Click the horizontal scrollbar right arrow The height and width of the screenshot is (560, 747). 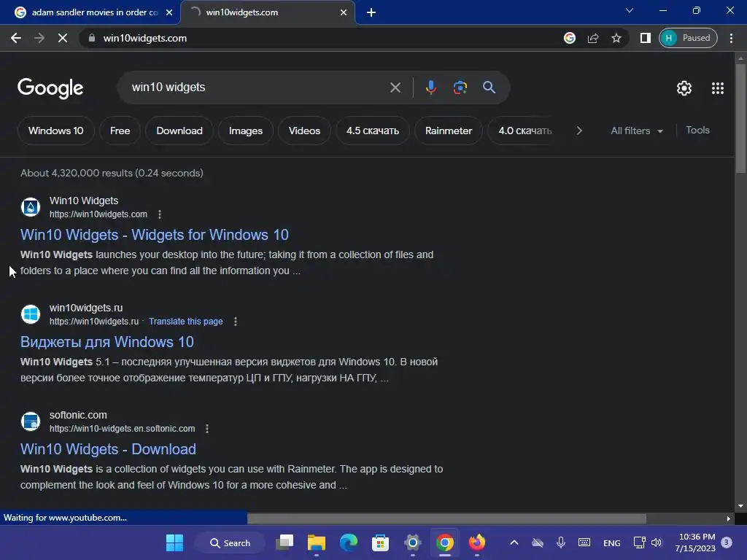click(x=729, y=518)
